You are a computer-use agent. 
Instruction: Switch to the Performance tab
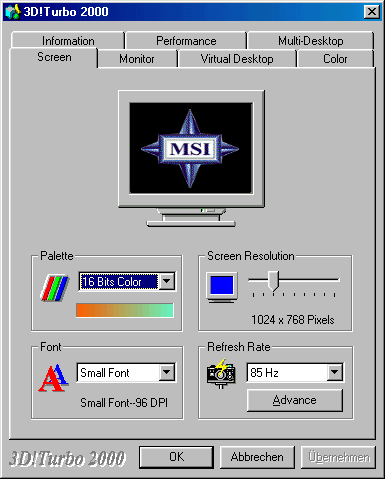(x=186, y=41)
